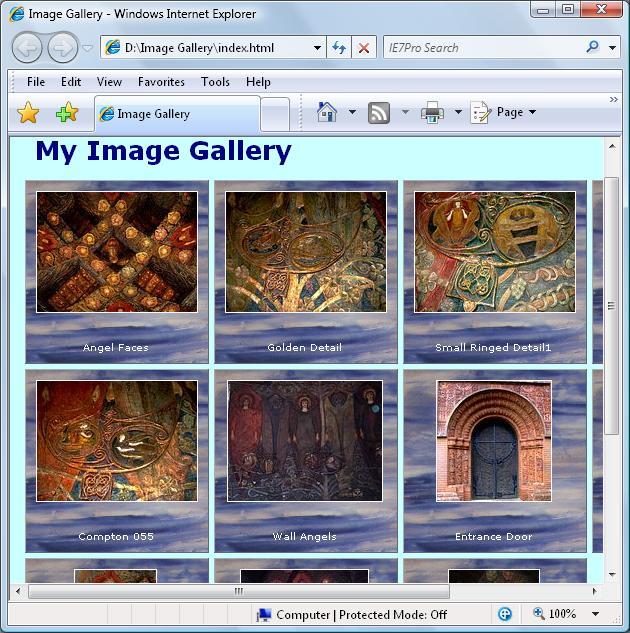Open the Entrance Door thumbnail
Image resolution: width=630 pixels, height=633 pixels.
[x=494, y=441]
